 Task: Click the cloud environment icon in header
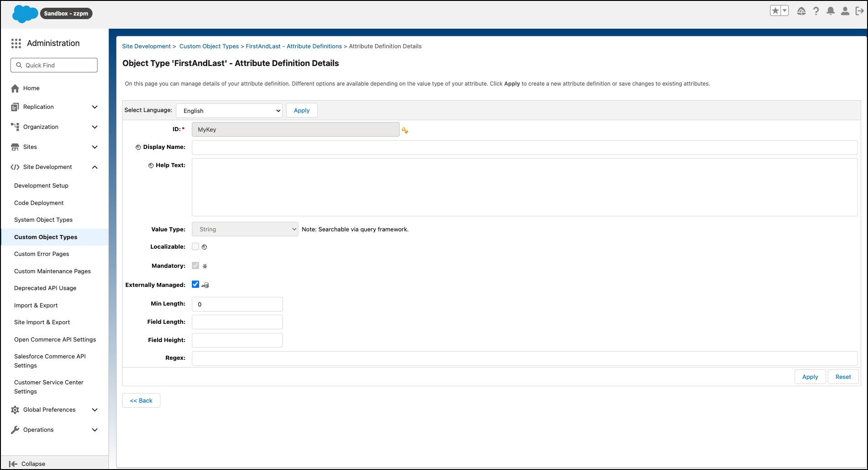tap(801, 11)
